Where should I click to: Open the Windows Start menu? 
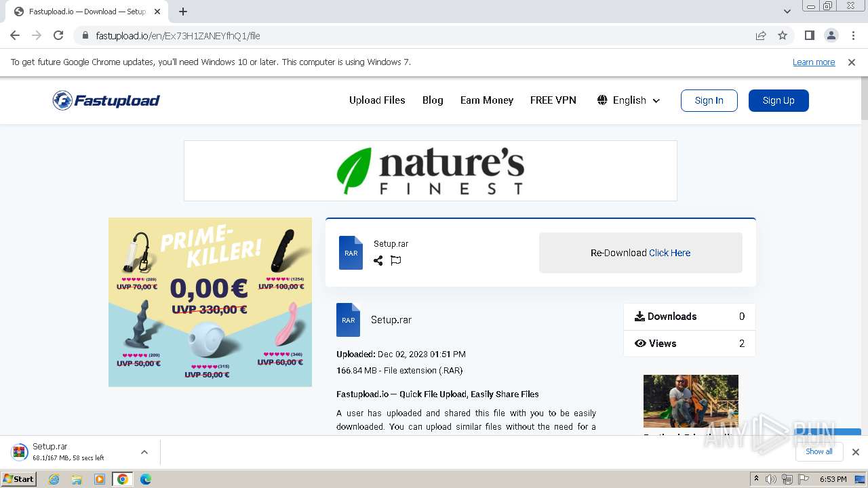(x=19, y=479)
